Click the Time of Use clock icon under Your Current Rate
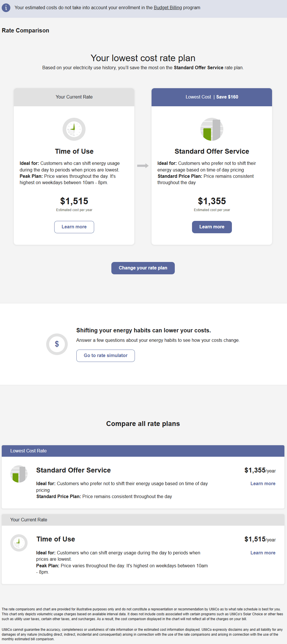The height and width of the screenshot is (644, 287). click(x=19, y=542)
